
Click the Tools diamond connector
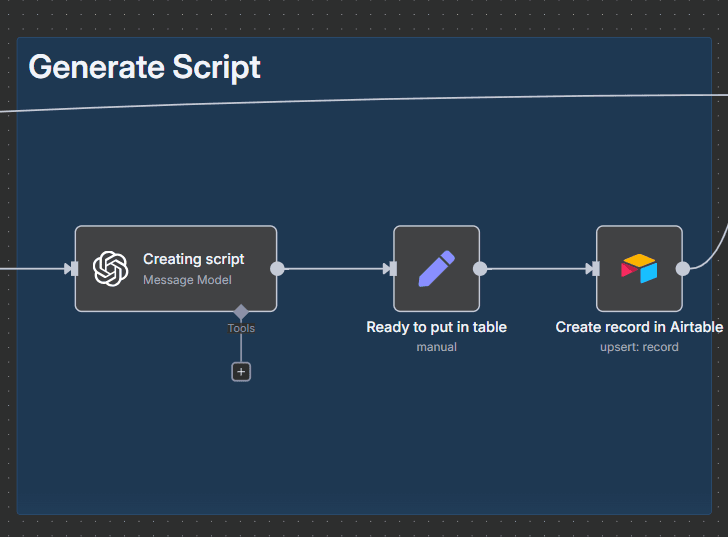point(241,312)
